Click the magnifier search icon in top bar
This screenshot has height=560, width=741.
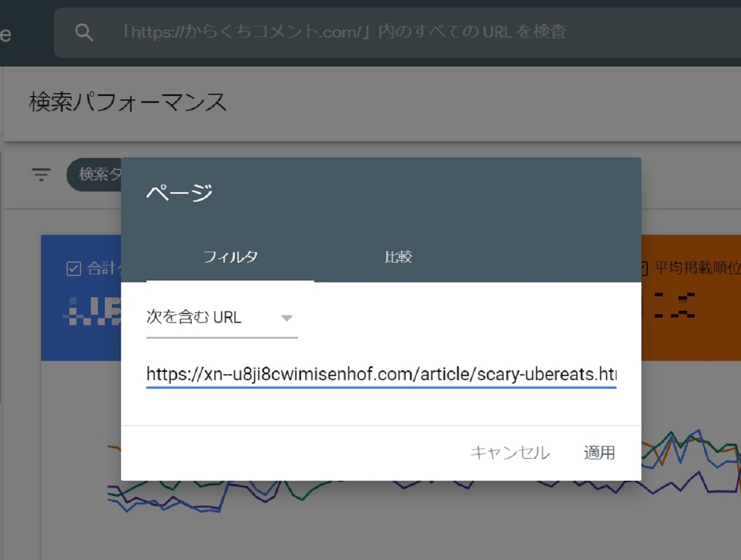(84, 32)
